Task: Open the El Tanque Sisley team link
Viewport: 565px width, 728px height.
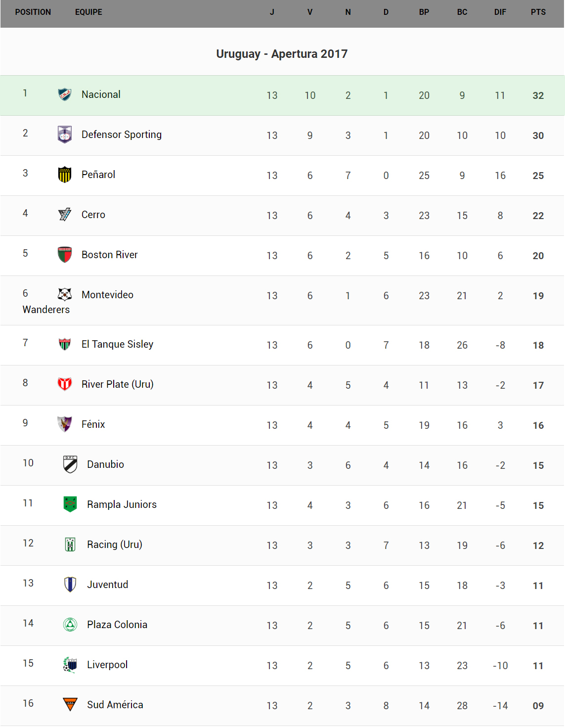Action: 117,344
